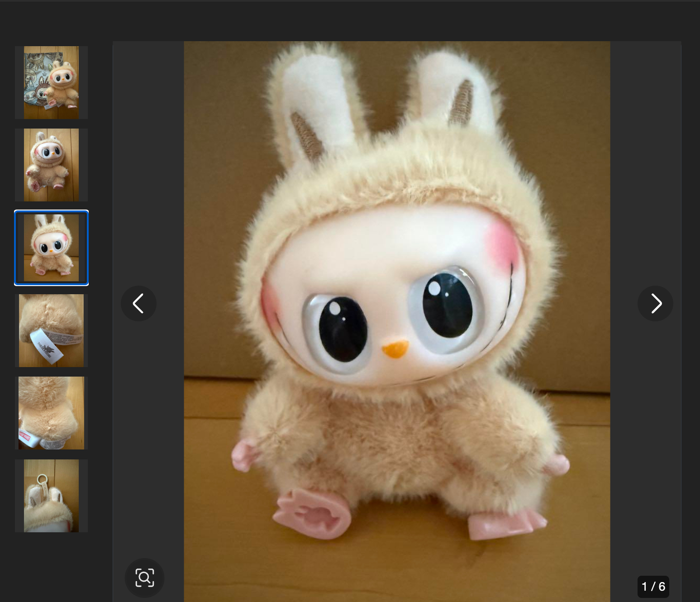Open the visual image search lens icon
Screen dimensions: 700x602
tap(144, 578)
